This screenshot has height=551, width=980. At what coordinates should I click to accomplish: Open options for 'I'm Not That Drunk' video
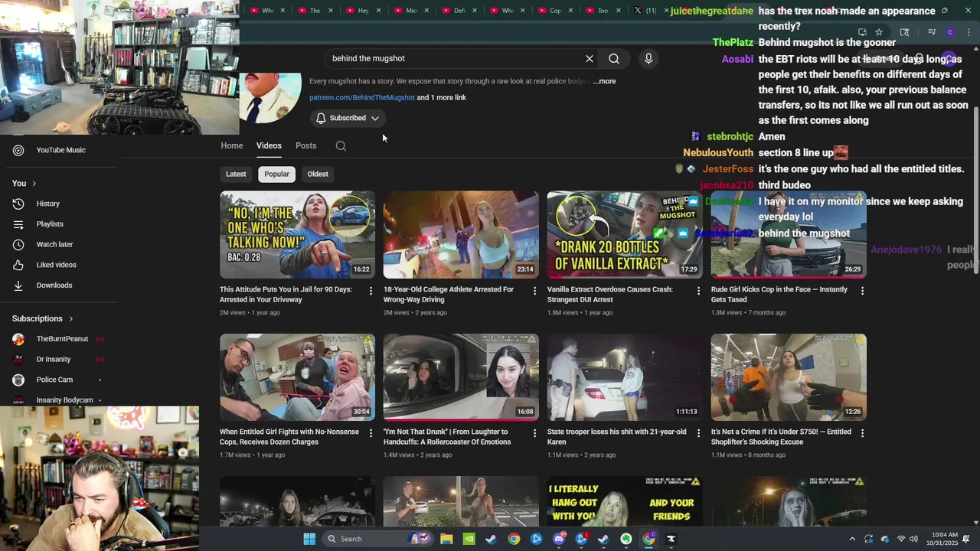point(535,433)
